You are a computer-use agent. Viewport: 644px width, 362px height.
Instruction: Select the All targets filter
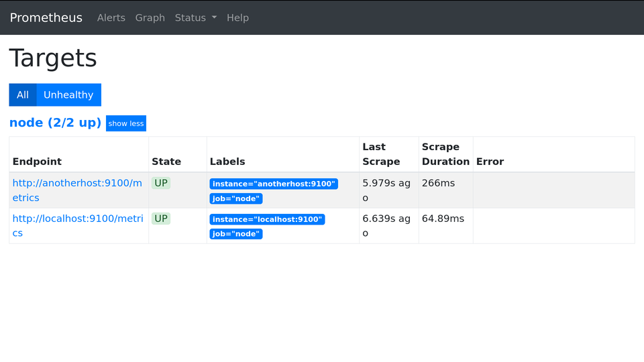click(x=23, y=95)
